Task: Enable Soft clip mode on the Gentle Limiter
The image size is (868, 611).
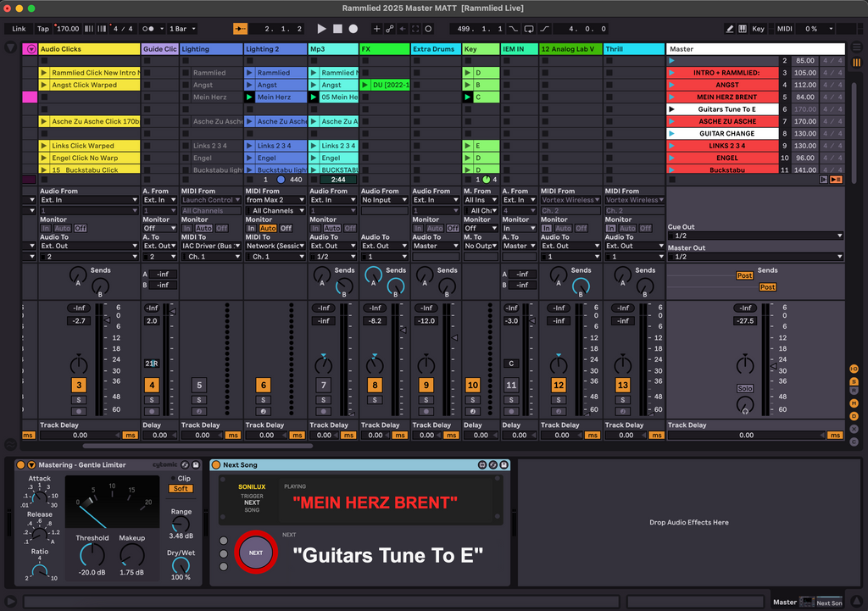Action: point(182,488)
